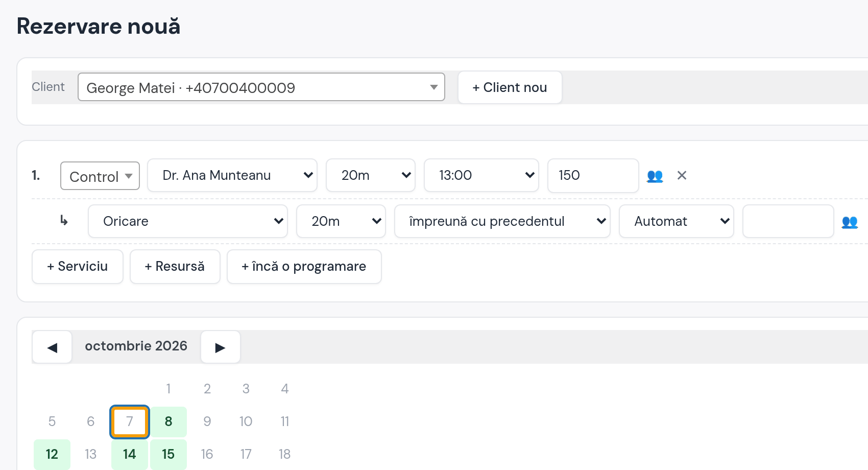Screen dimensions: 868x470
Task: Select highlighted day 12 in calendar
Action: 52,454
